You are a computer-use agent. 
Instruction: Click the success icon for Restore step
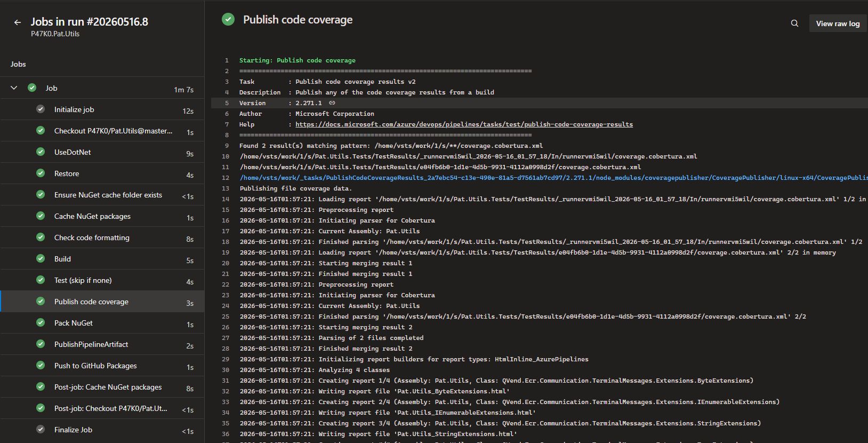tap(41, 173)
